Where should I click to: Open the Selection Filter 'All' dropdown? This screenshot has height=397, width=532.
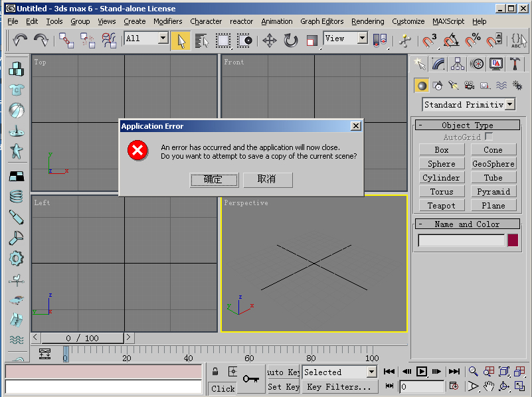point(163,38)
